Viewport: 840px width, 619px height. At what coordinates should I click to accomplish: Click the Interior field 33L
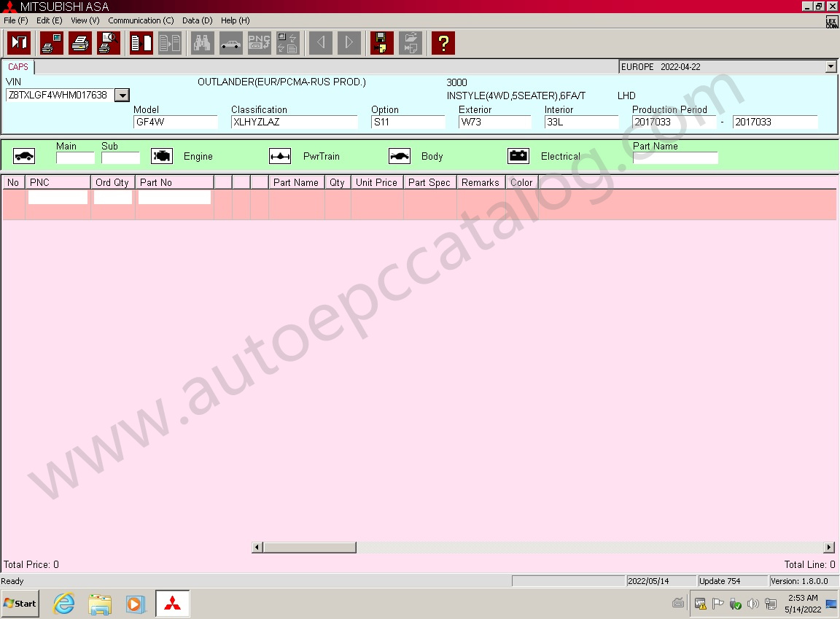[x=582, y=122]
